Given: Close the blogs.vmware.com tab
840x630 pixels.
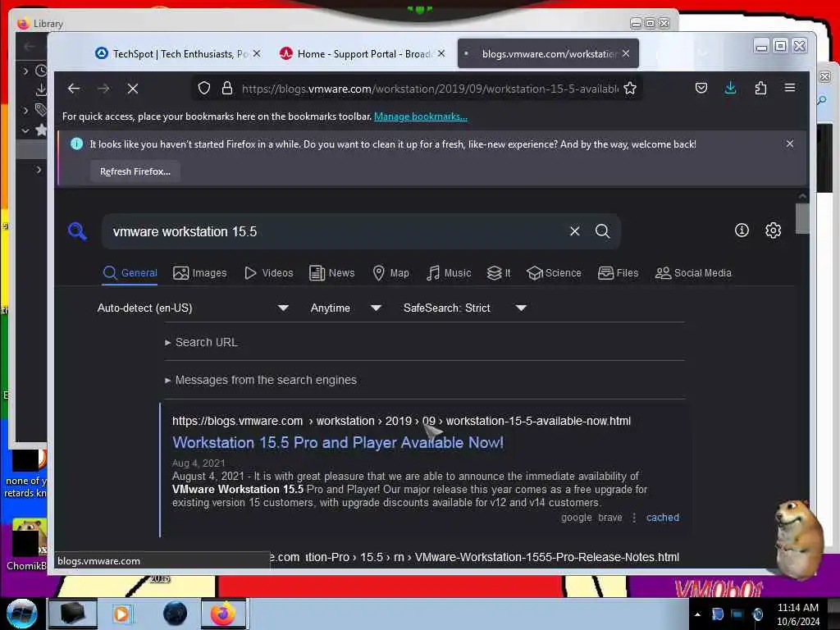Looking at the screenshot, I should [x=626, y=53].
